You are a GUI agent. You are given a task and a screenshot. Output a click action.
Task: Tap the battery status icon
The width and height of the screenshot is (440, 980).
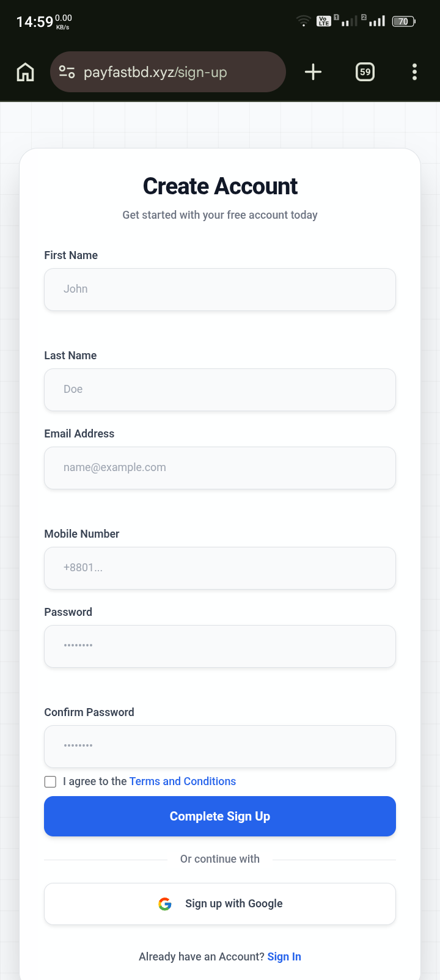pyautogui.click(x=403, y=21)
